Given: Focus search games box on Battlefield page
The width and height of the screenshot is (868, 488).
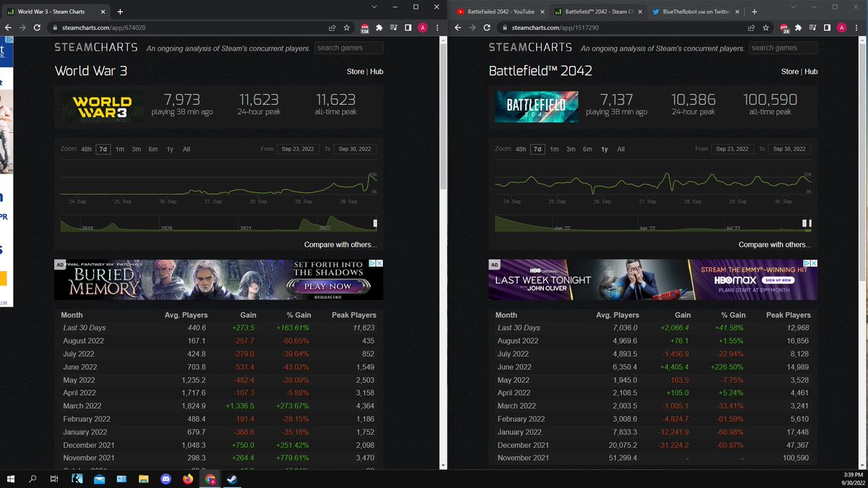Looking at the screenshot, I should (783, 48).
